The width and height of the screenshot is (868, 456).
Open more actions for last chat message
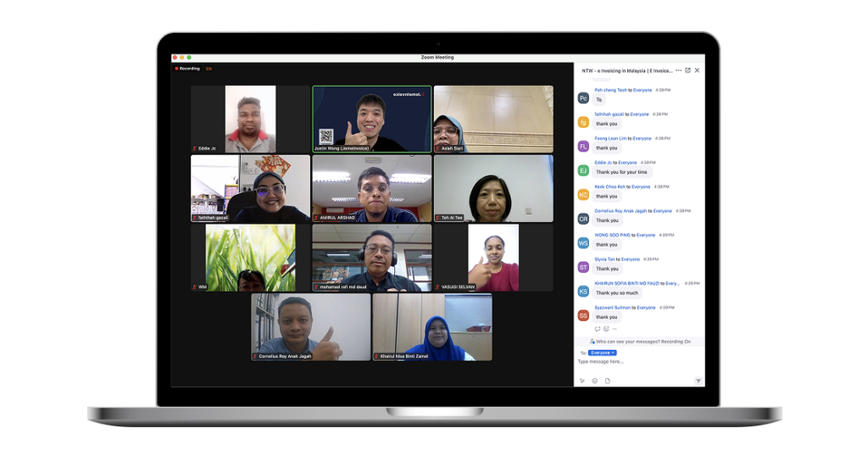tap(615, 329)
